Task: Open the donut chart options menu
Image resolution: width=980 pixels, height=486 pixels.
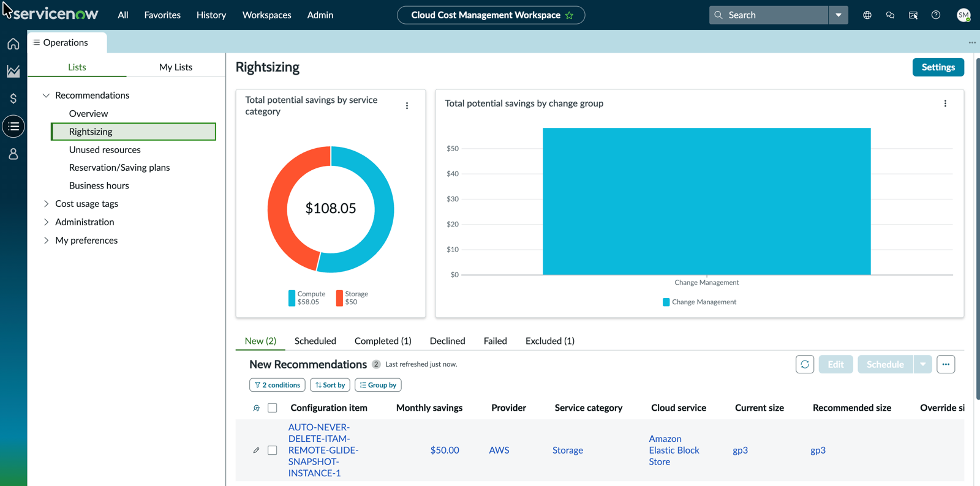Action: [407, 106]
